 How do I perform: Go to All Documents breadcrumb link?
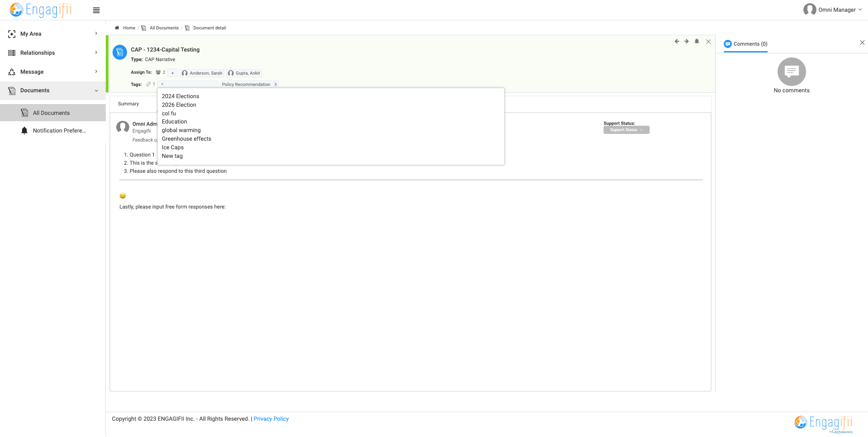pos(164,28)
